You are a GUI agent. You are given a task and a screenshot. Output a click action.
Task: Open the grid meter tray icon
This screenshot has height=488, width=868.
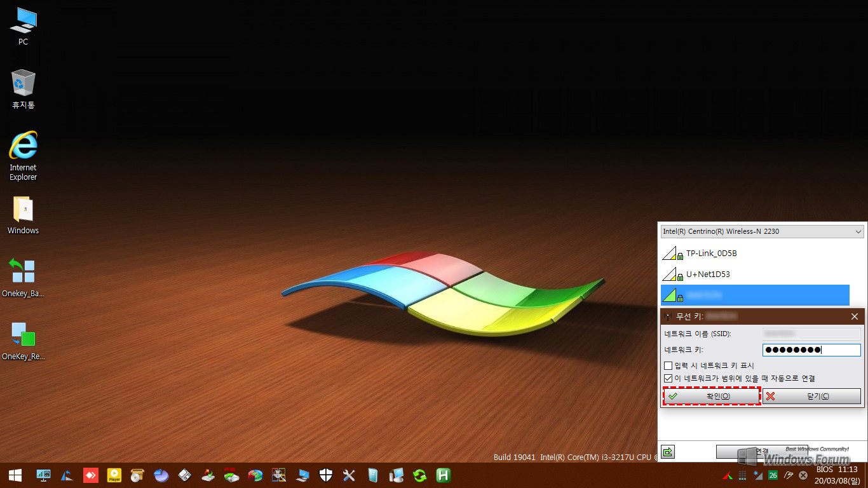pyautogui.click(x=742, y=475)
